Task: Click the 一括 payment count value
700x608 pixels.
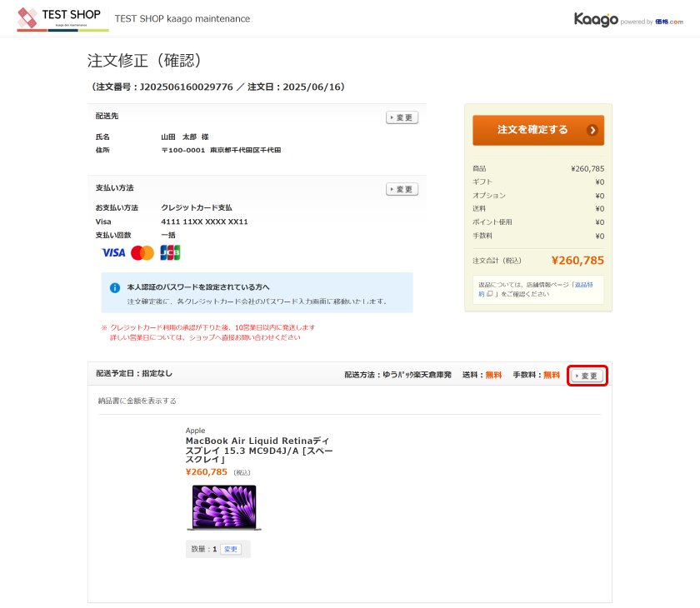Action: [x=168, y=235]
